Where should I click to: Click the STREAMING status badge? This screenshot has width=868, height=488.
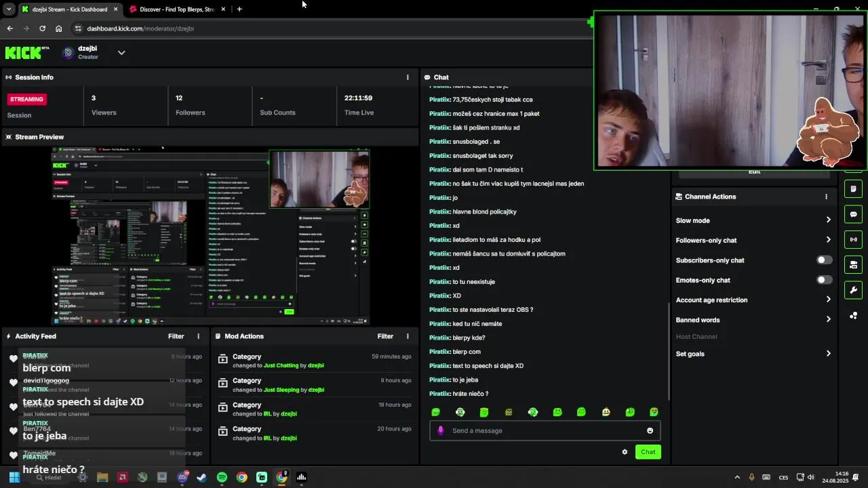pyautogui.click(x=26, y=99)
